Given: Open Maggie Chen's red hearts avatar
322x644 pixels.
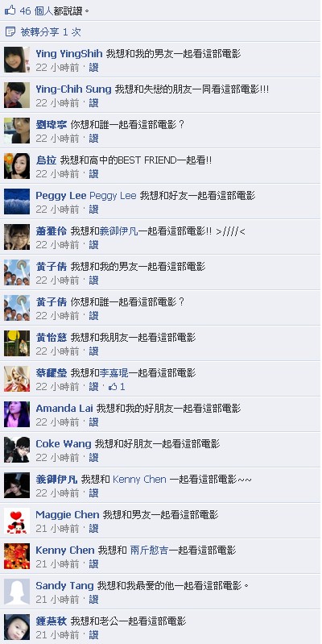Looking at the screenshot, I should pos(17,521).
